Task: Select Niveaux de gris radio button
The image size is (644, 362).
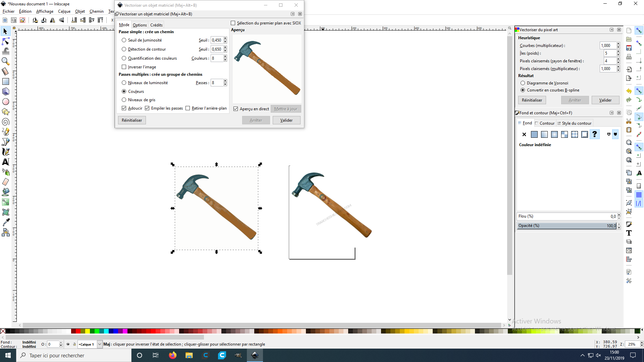Action: (x=124, y=100)
